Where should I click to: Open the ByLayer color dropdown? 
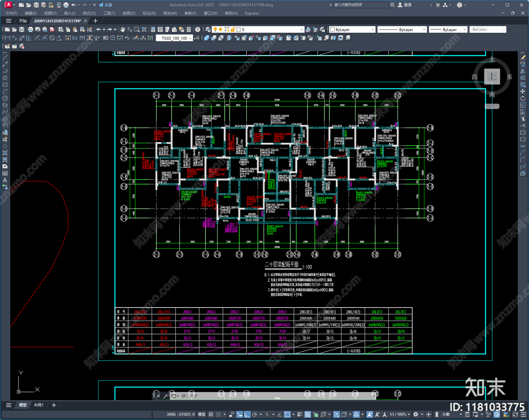coord(372,29)
